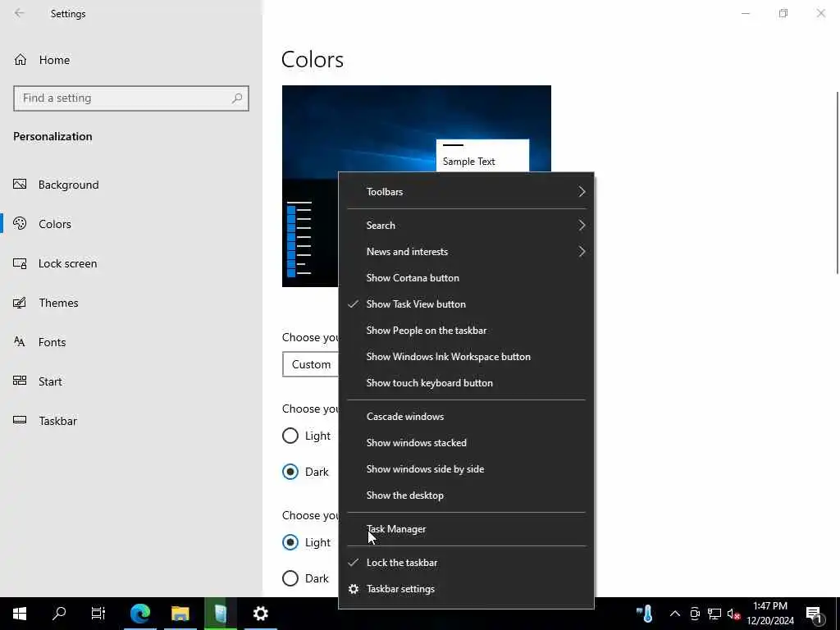The width and height of the screenshot is (840, 630).
Task: Open the Custom color mode dropdown
Action: coord(311,364)
